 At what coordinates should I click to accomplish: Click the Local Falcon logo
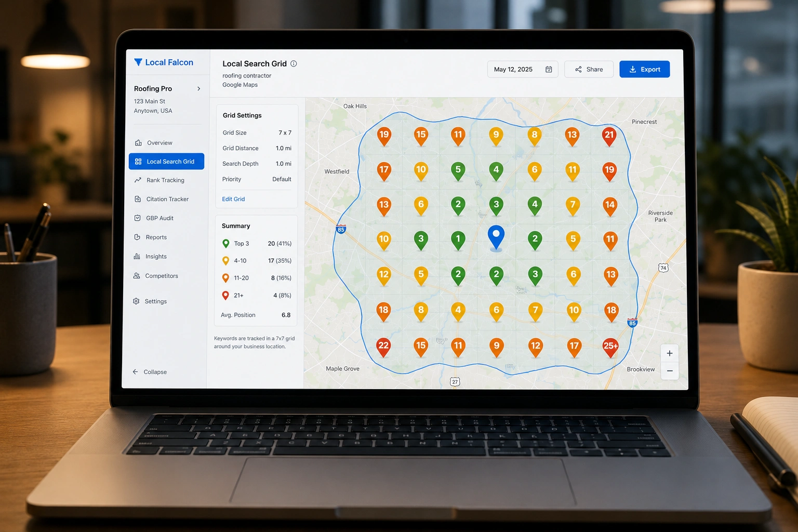(163, 62)
